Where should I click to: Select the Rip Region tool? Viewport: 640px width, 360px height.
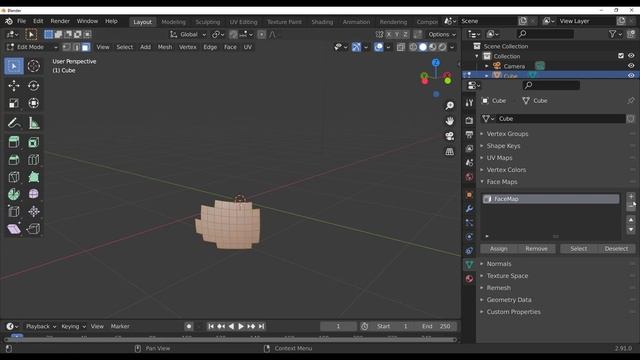(33, 229)
